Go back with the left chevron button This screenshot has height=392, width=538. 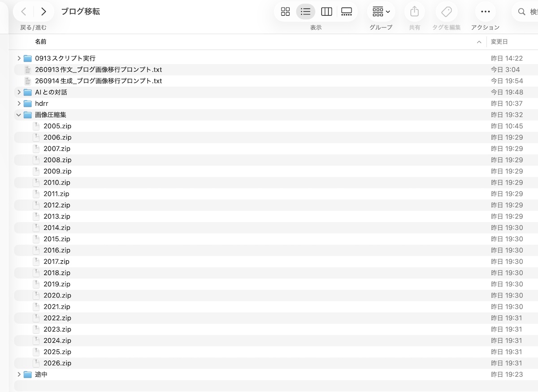coord(24,12)
